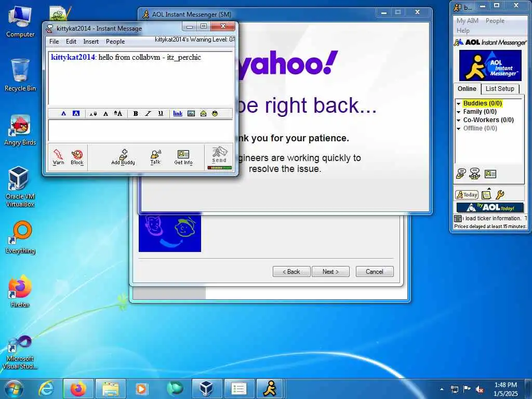Select the Firefox desktop shortcut
This screenshot has height=399, width=532.
20,291
